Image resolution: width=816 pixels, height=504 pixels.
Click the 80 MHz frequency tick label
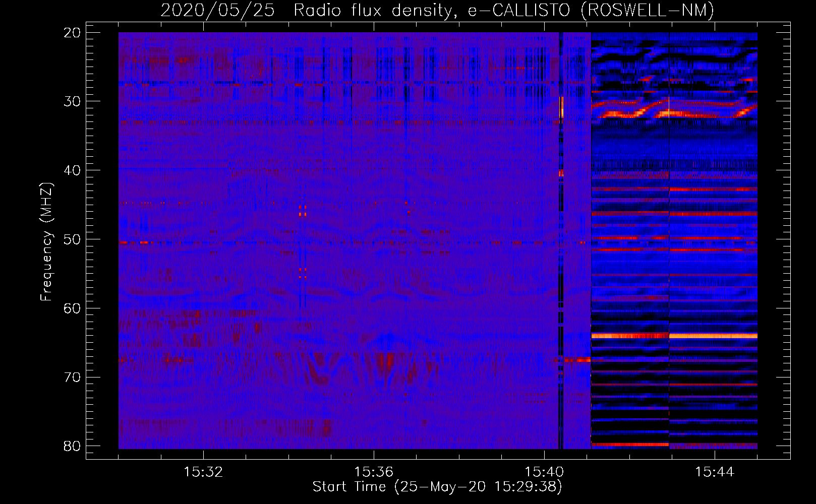point(72,447)
